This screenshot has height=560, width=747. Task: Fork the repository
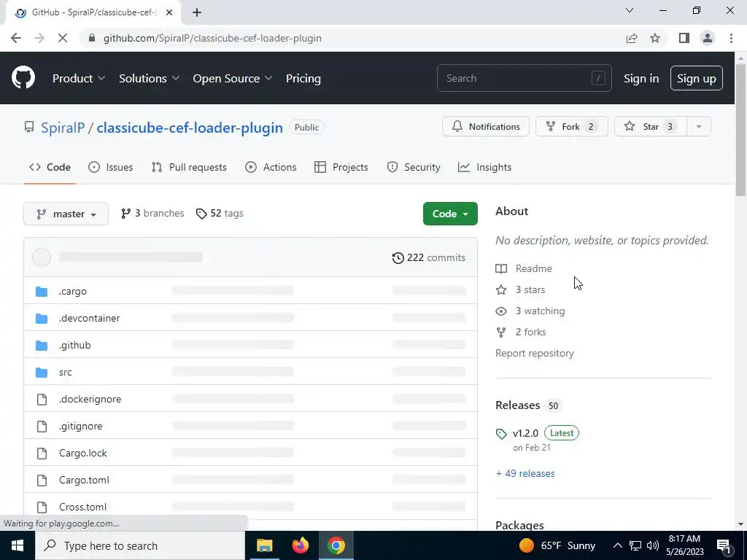(x=572, y=127)
